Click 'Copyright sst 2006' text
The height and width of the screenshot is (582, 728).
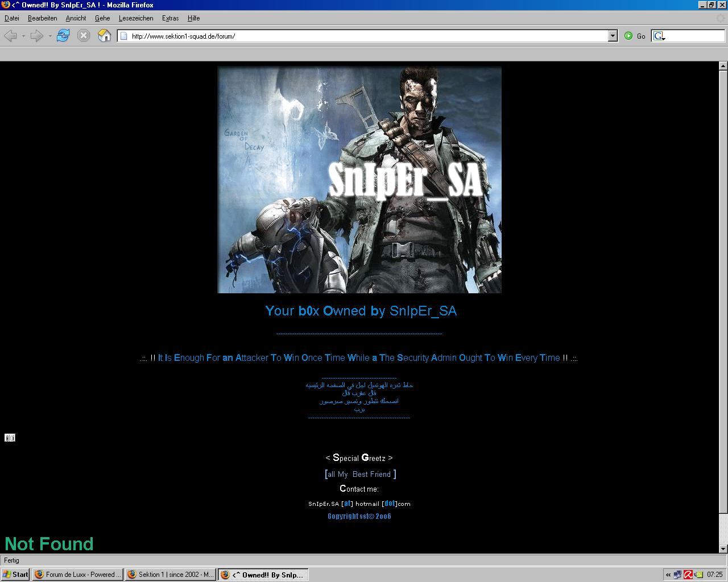point(359,516)
